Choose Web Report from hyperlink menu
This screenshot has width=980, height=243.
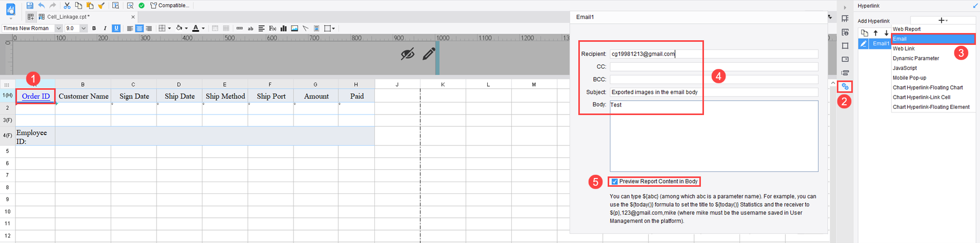click(933, 29)
